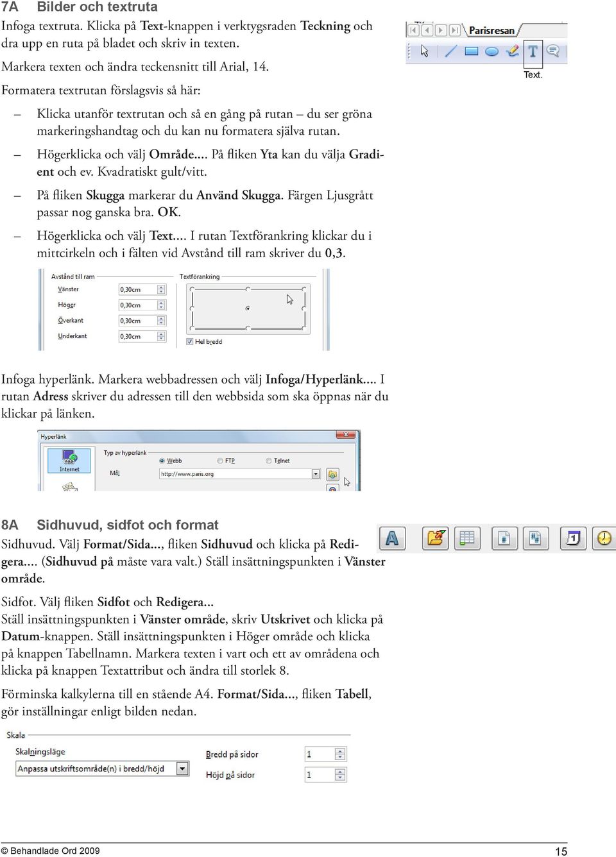Viewport: 616px width, 857px height.
Task: Adjust the Höger spacing stepper
Action: 162,305
